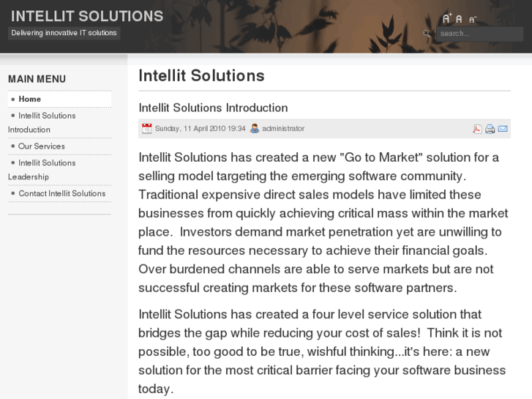The image size is (532, 399).
Task: Click the search magnifier icon
Action: click(x=427, y=34)
